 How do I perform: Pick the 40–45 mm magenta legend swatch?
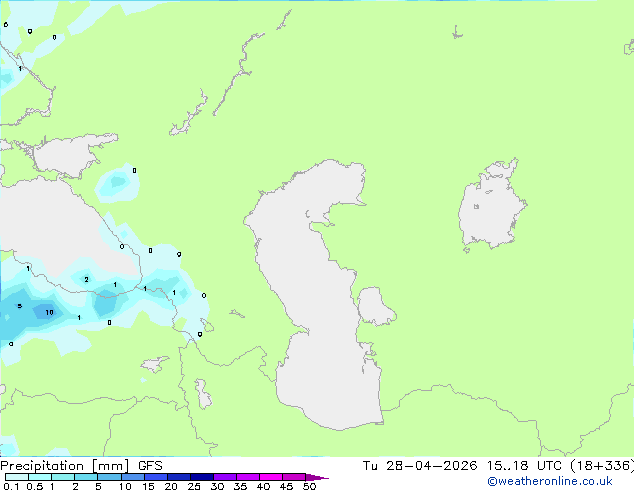click(x=271, y=477)
